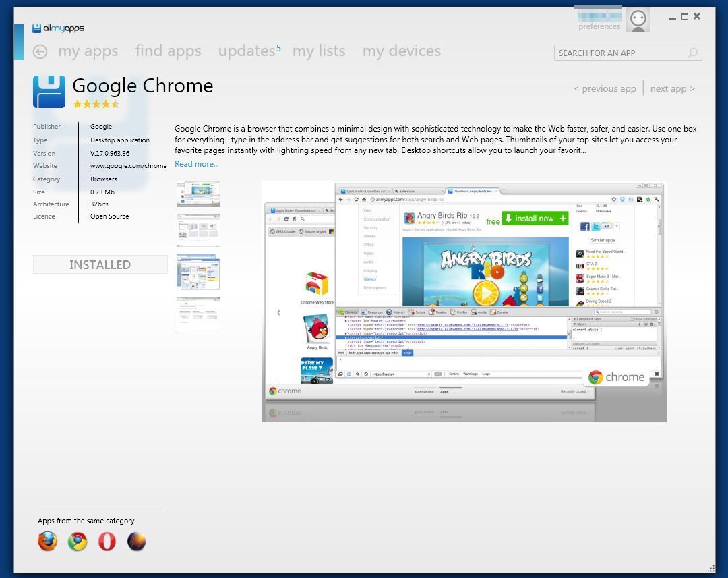Viewport: 728px width, 578px height.
Task: Open the dark globe browser icon in same category
Action: coord(136,542)
